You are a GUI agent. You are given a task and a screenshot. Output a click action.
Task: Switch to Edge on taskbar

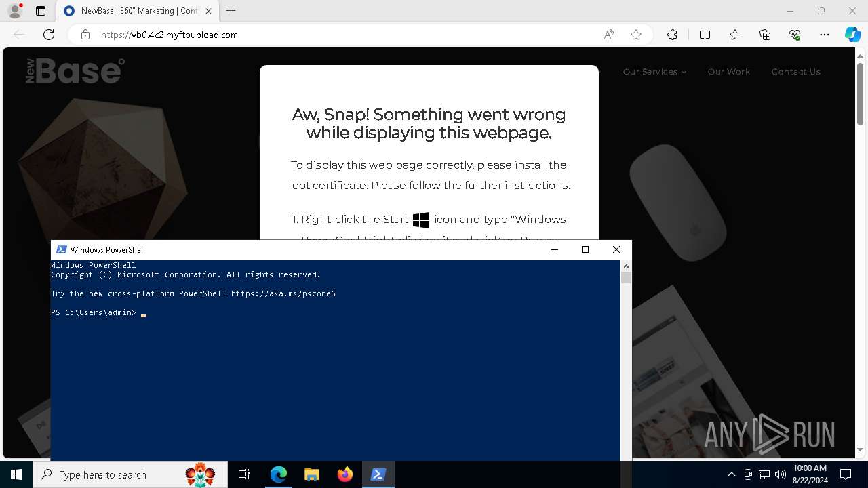click(279, 474)
